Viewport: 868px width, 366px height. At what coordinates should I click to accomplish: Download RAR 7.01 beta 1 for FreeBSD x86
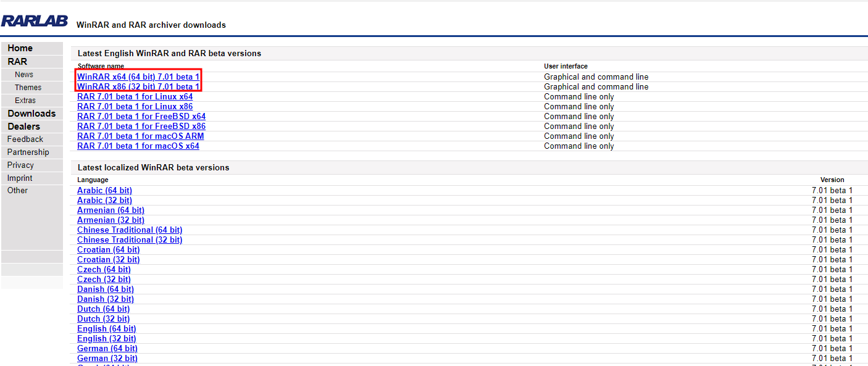[141, 127]
